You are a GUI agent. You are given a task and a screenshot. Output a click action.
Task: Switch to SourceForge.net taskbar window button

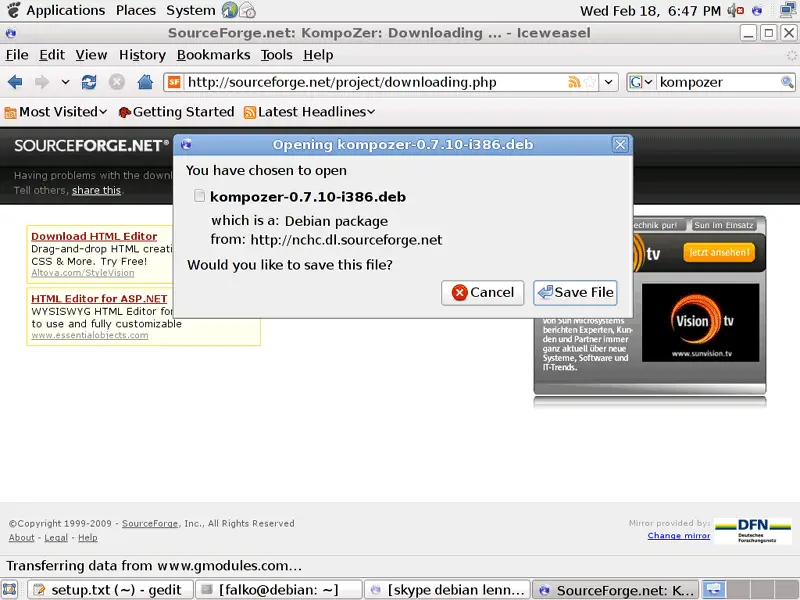tap(616, 590)
